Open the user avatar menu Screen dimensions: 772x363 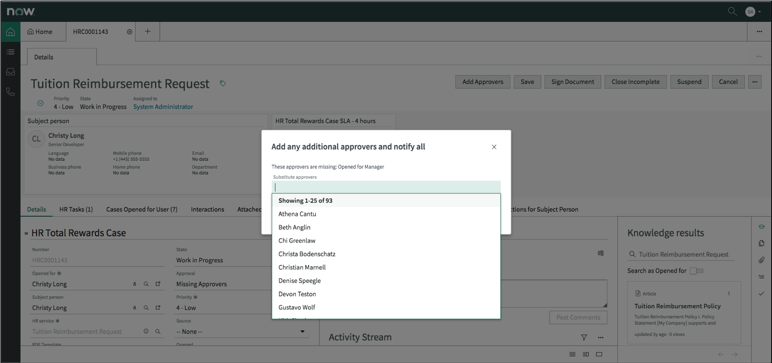click(x=752, y=11)
